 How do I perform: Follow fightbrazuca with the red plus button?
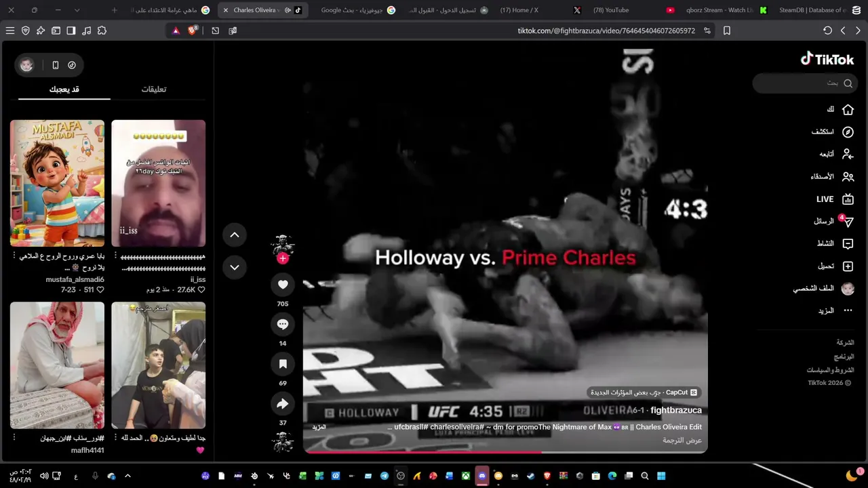(x=283, y=258)
